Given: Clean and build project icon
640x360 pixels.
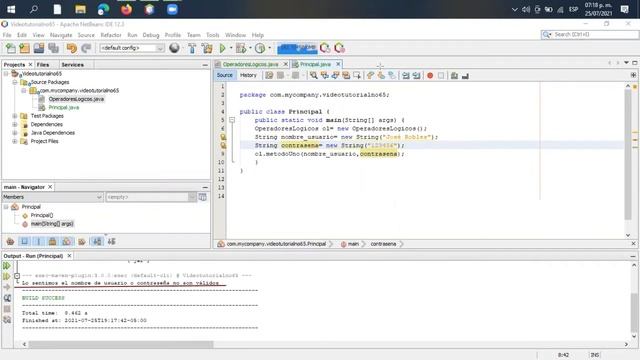Looking at the screenshot, I should tap(207, 48).
